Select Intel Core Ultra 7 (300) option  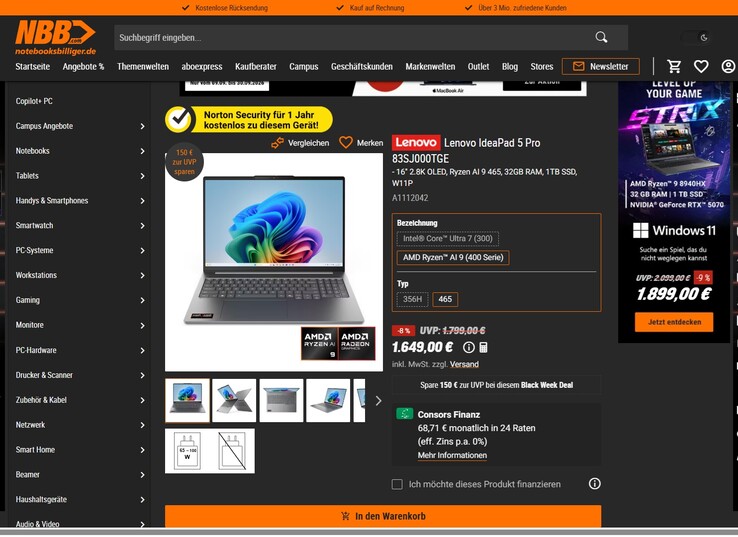coord(448,239)
